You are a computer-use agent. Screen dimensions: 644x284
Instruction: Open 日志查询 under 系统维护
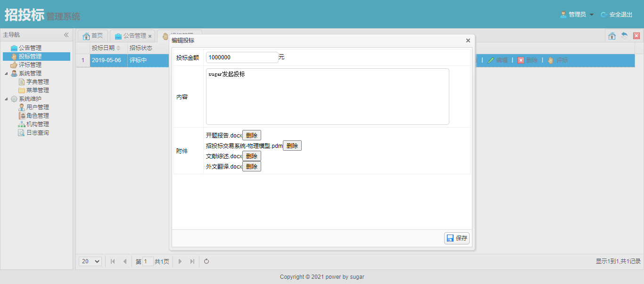(x=37, y=133)
